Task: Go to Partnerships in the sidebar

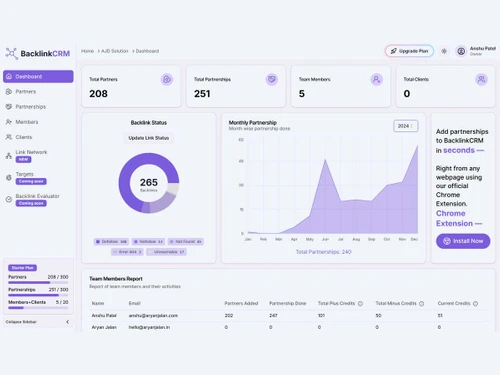Action: tap(30, 107)
